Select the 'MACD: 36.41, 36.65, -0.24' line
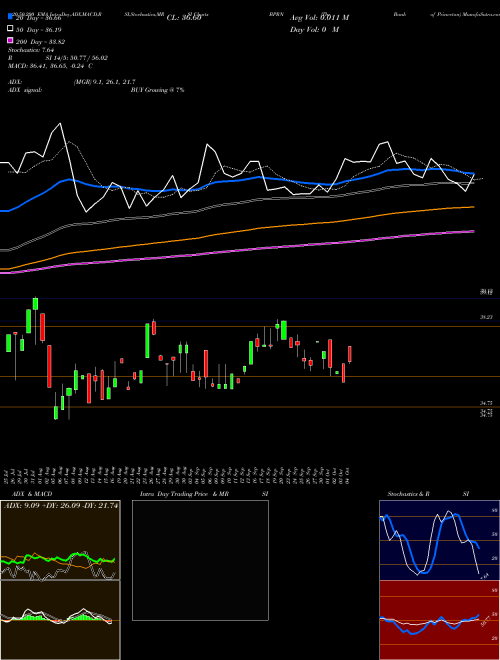 click(48, 66)
